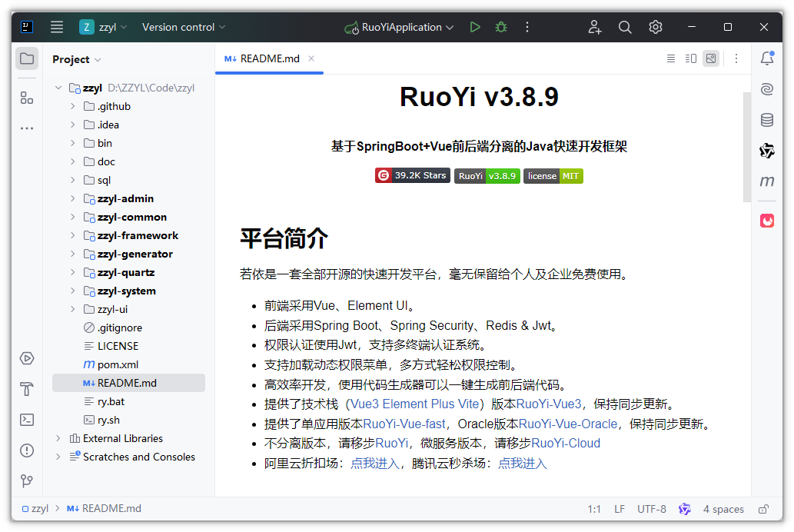Switch to editor and preview split mode
Screen dimensions: 794x532
click(691, 58)
